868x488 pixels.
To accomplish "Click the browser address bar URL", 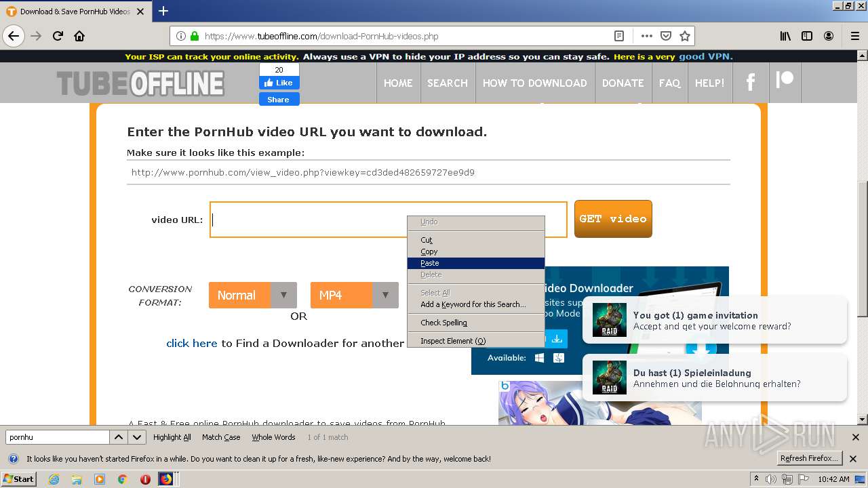I will tap(321, 36).
